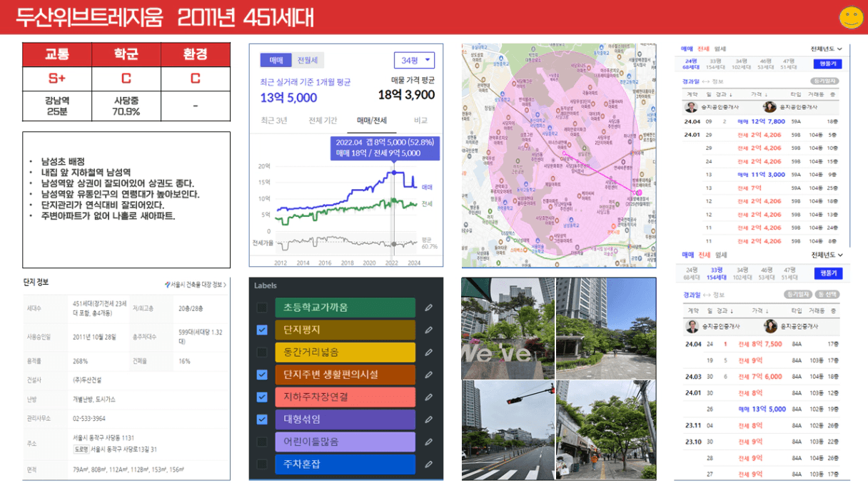This screenshot has height=488, width=868.
Task: Open the traffic light street photo
Action: tap(508, 429)
